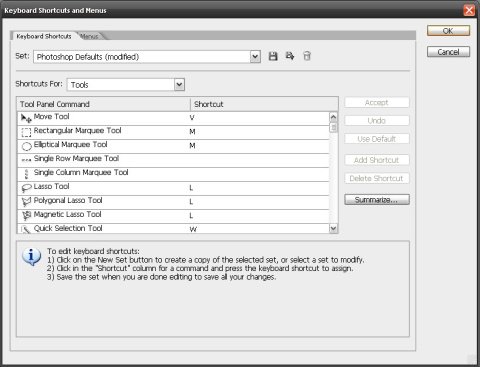Viewport: 480px width, 367px height.
Task: Select the Rectangular Marquee Tool row name
Action: [x=78, y=131]
